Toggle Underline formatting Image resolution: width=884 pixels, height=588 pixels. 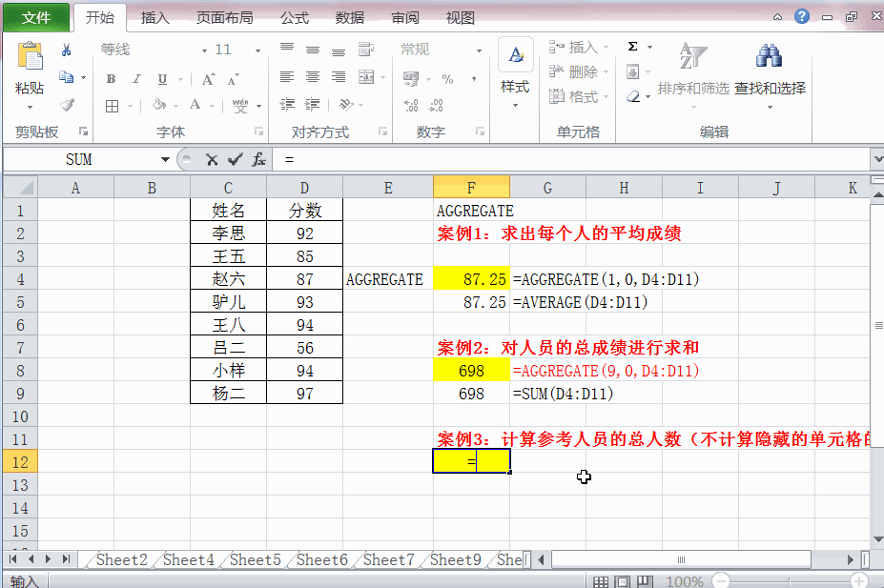[x=162, y=79]
